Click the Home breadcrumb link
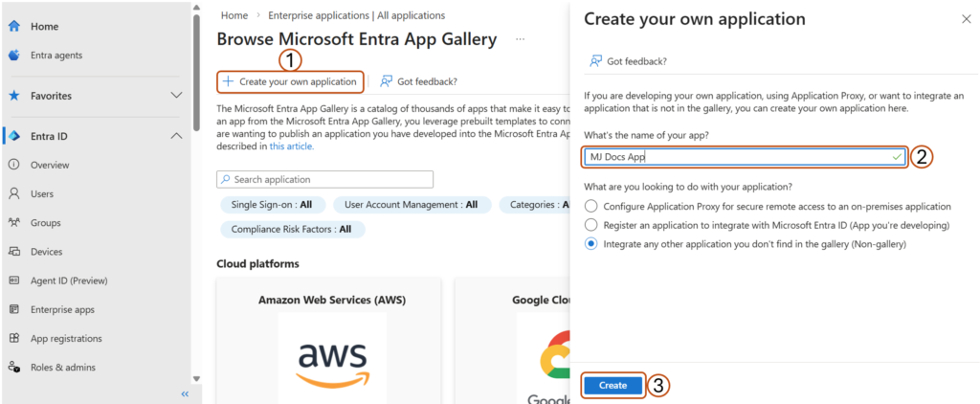 tap(234, 15)
